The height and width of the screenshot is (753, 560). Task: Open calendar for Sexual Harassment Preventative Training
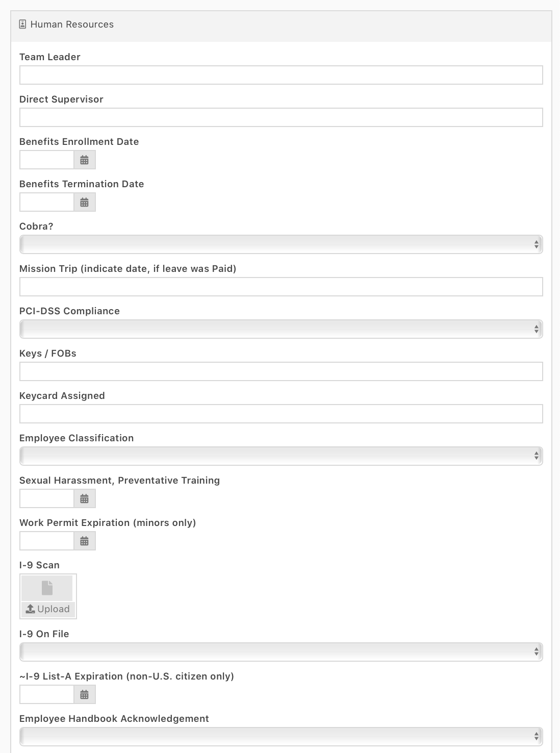coord(85,498)
